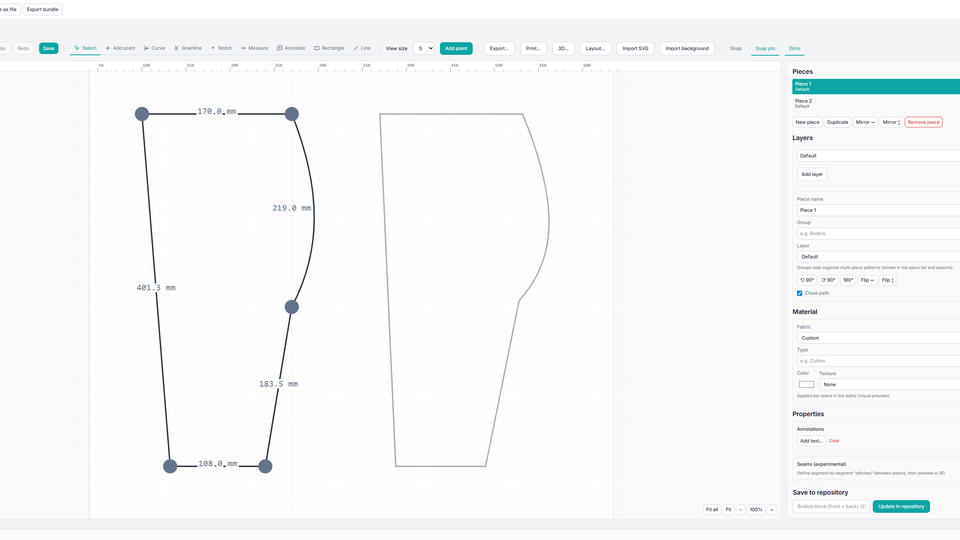Select the Select tool in the toolbar

pyautogui.click(x=85, y=48)
